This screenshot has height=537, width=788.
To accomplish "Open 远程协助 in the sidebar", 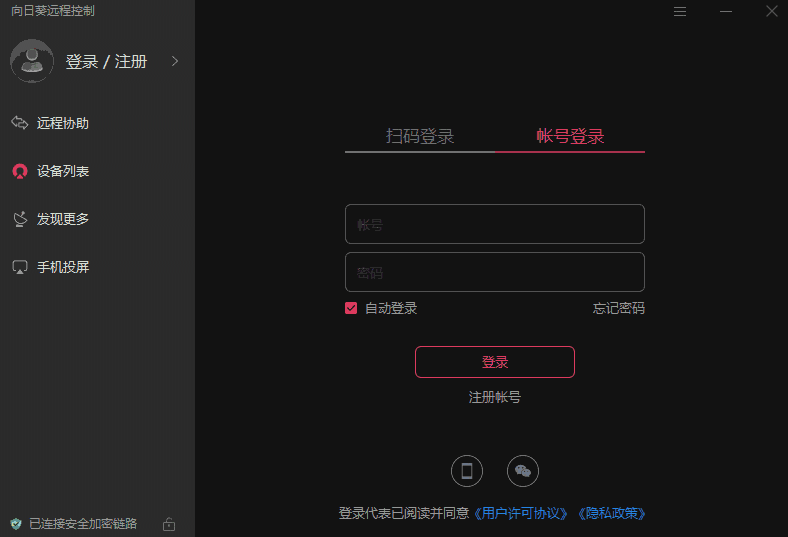I will click(63, 123).
